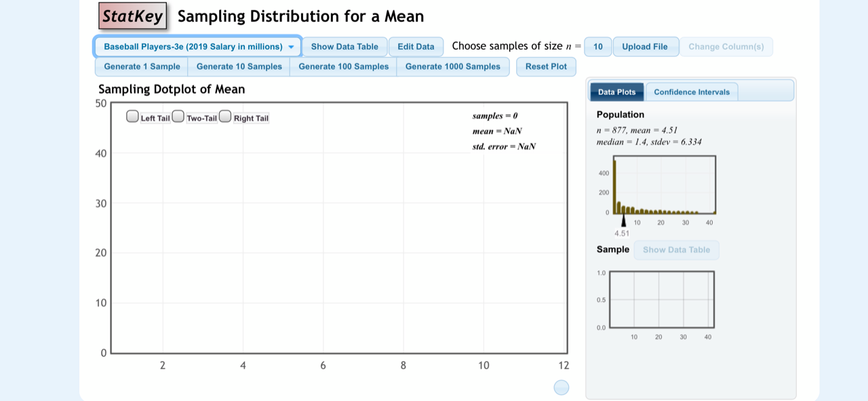Click Show Data Table in the toolbar
Screen dimensions: 868x401
pos(344,46)
